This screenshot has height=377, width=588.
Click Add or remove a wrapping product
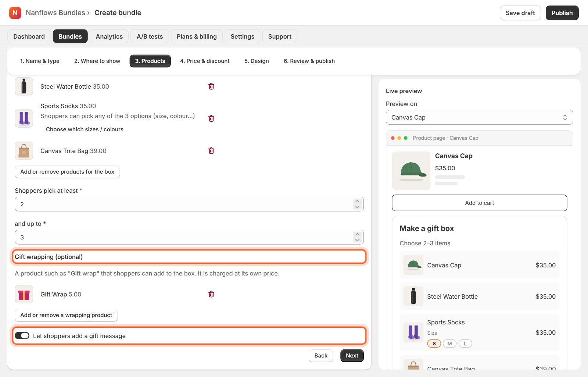pos(66,315)
